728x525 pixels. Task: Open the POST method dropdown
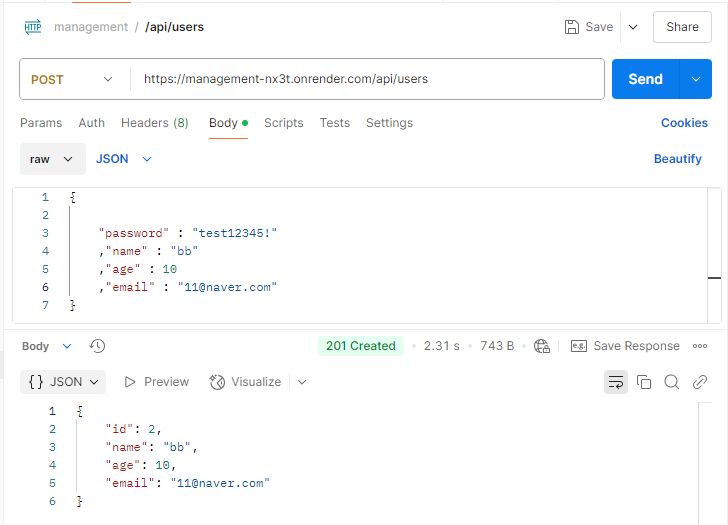click(x=108, y=79)
